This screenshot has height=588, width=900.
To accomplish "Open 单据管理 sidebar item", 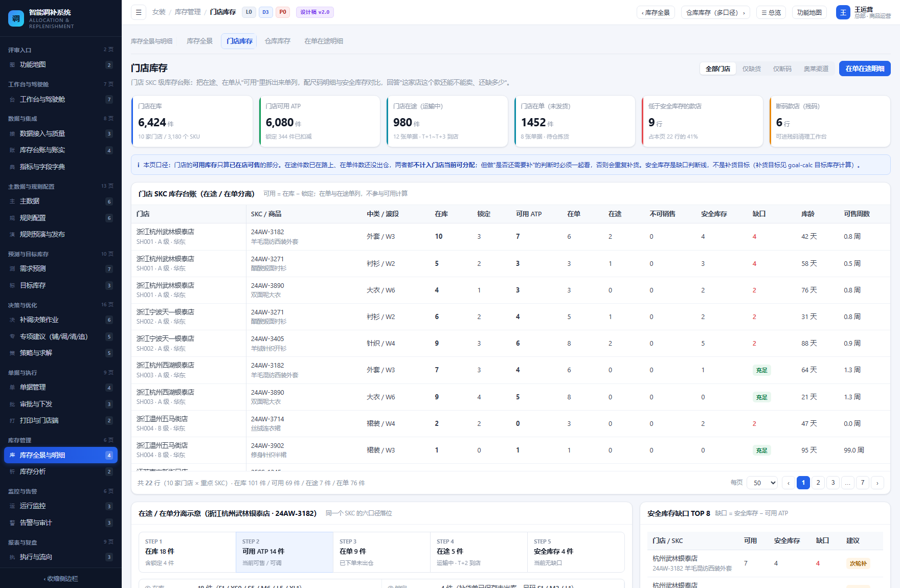I will tap(61, 388).
